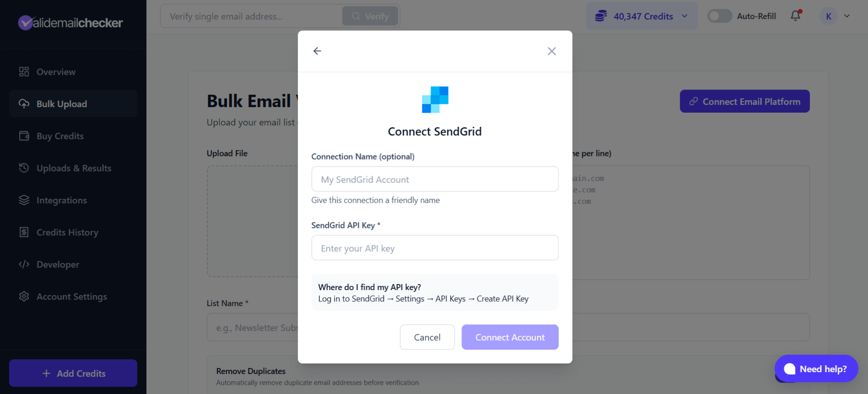Click the back arrow in the dialog

click(x=317, y=51)
